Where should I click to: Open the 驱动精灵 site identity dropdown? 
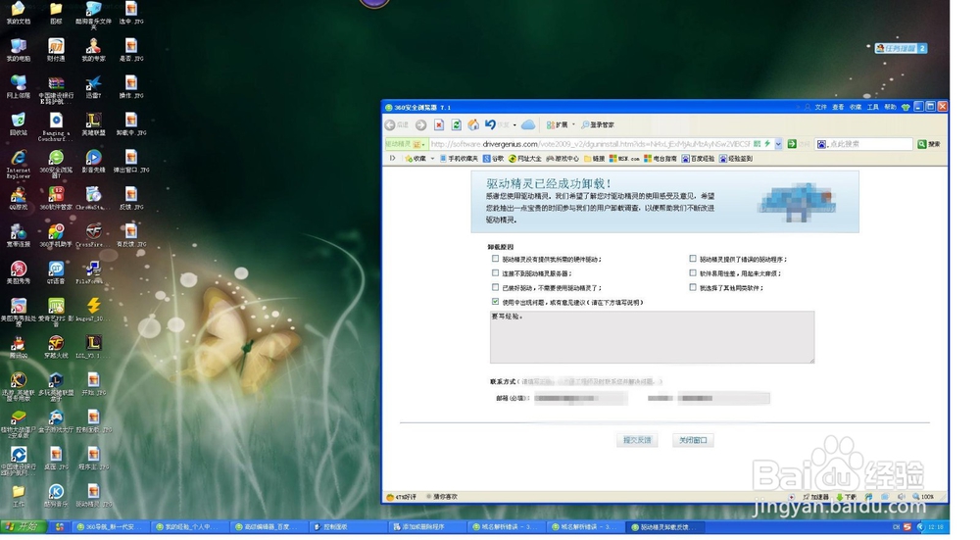click(405, 144)
